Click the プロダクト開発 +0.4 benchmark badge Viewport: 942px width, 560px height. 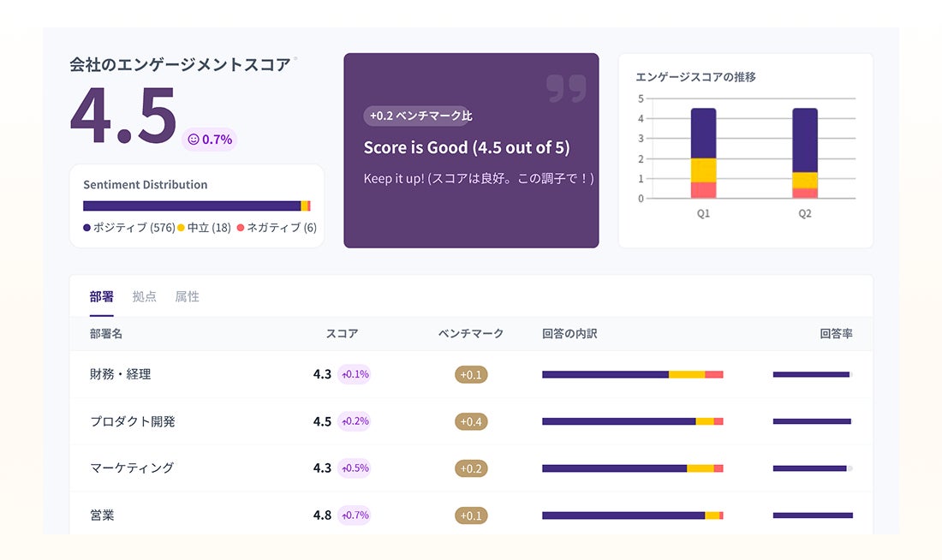(471, 421)
